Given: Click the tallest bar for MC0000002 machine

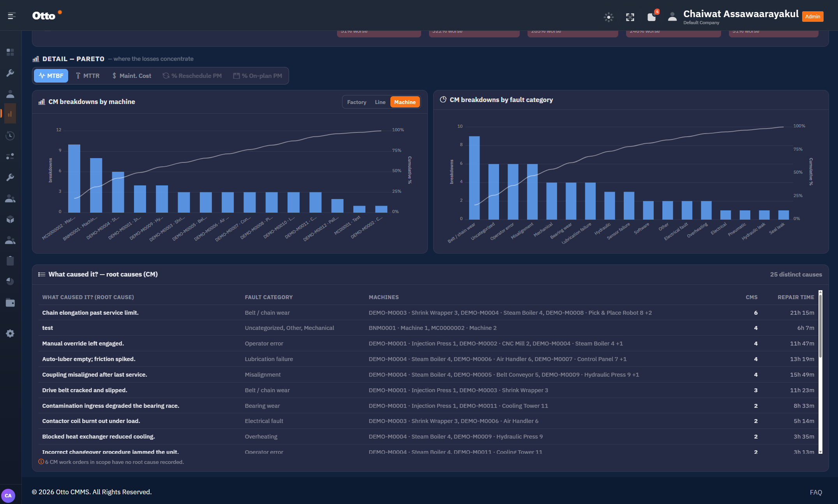Looking at the screenshot, I should [74, 178].
